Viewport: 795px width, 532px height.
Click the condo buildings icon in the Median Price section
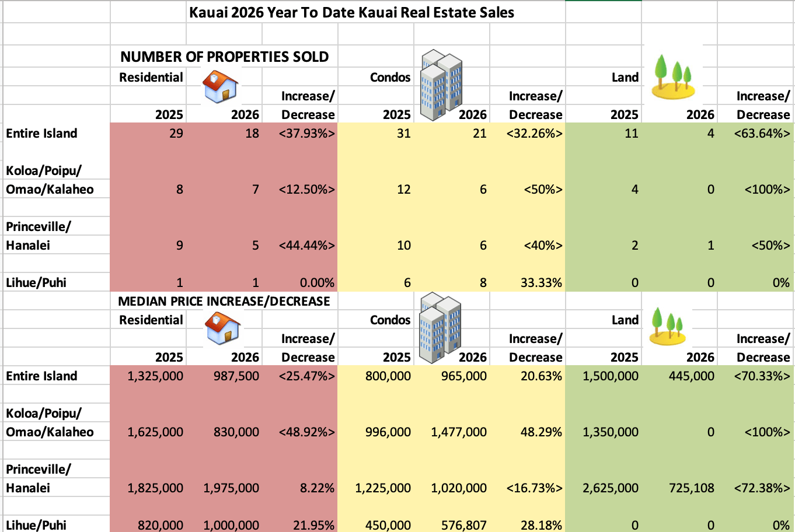(x=441, y=325)
